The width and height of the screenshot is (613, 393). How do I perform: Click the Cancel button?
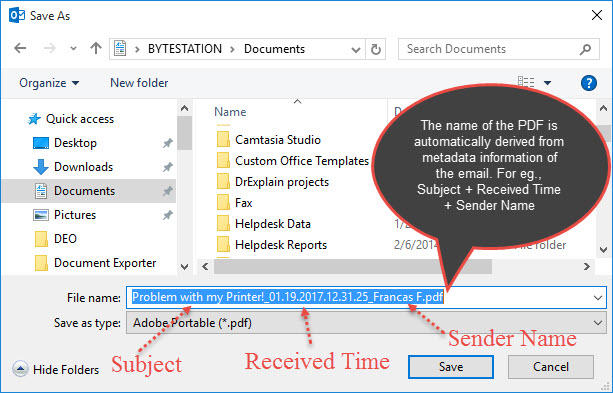(x=551, y=367)
